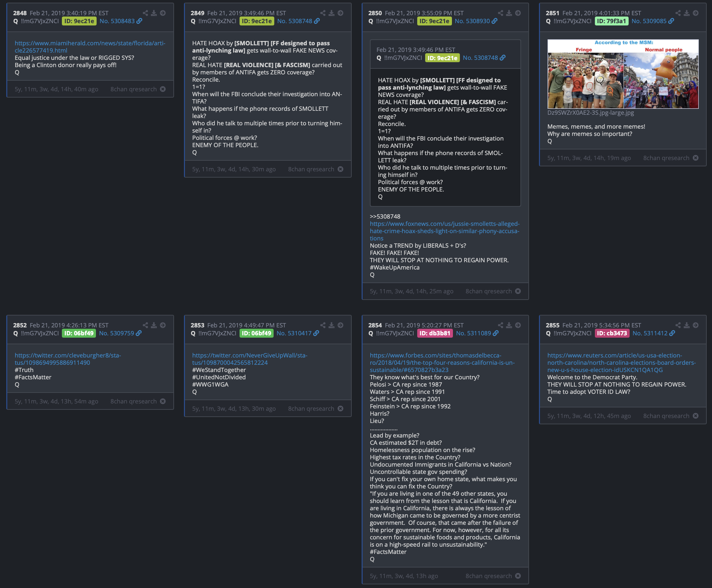The image size is (712, 588).
Task: Open the foxnews.com Smollett article link
Action: click(445, 231)
